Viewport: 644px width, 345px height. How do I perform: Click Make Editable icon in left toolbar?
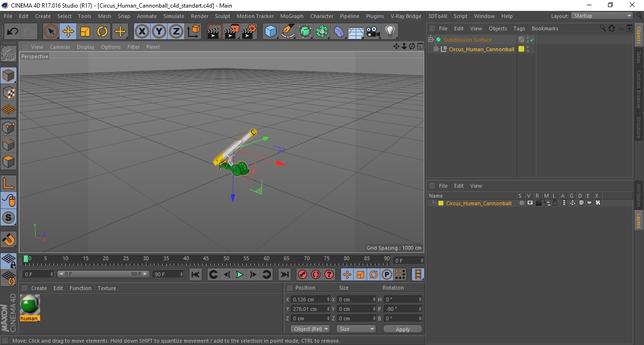tap(9, 53)
